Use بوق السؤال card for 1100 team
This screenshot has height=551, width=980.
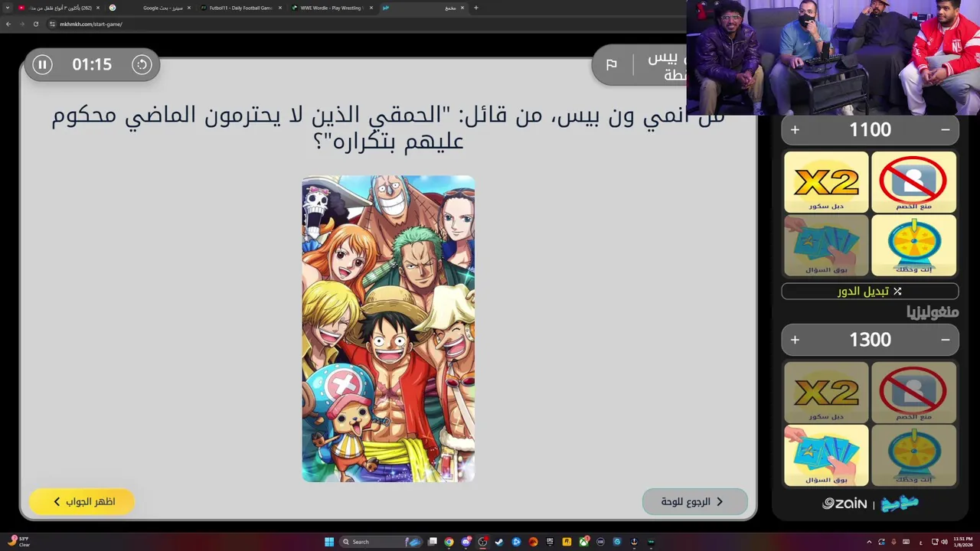click(826, 245)
